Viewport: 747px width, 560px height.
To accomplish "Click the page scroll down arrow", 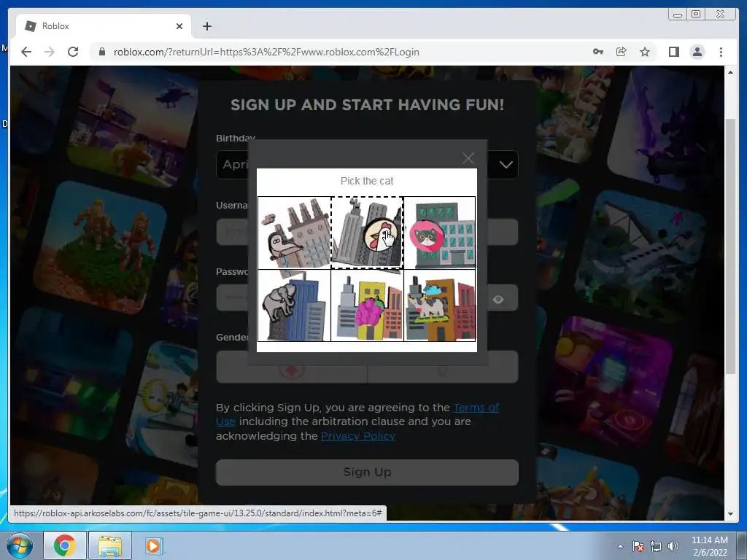I will pyautogui.click(x=730, y=514).
